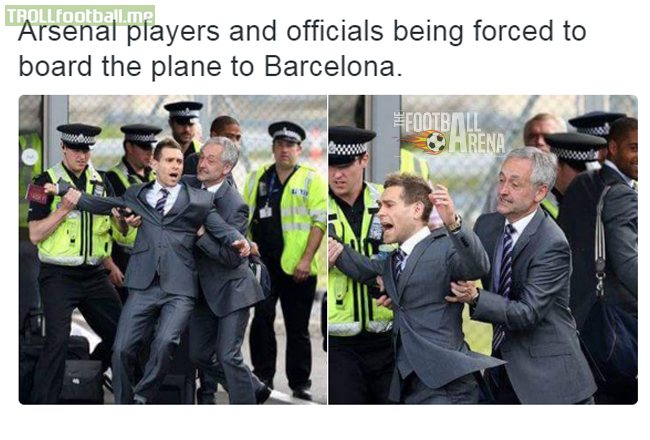Click the black briefcase on the ground
This screenshot has width=650, height=440.
pyautogui.click(x=82, y=381)
